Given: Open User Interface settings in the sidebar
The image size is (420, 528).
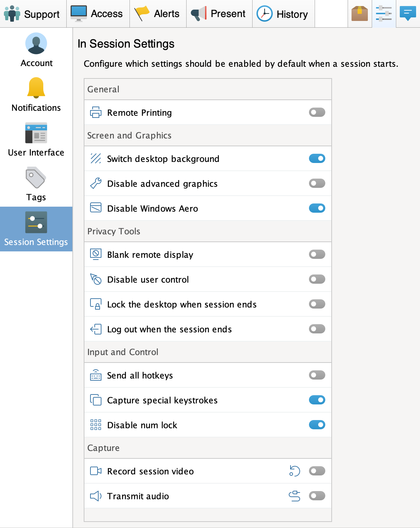Looking at the screenshot, I should 36,140.
